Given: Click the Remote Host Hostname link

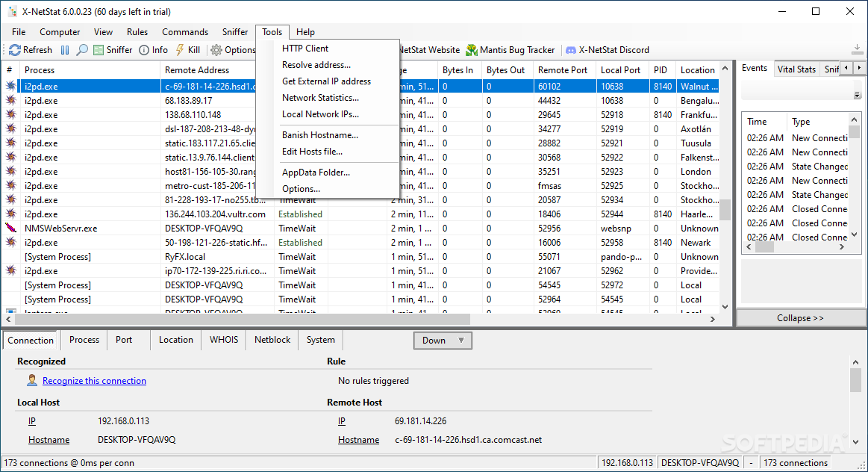Looking at the screenshot, I should (359, 440).
